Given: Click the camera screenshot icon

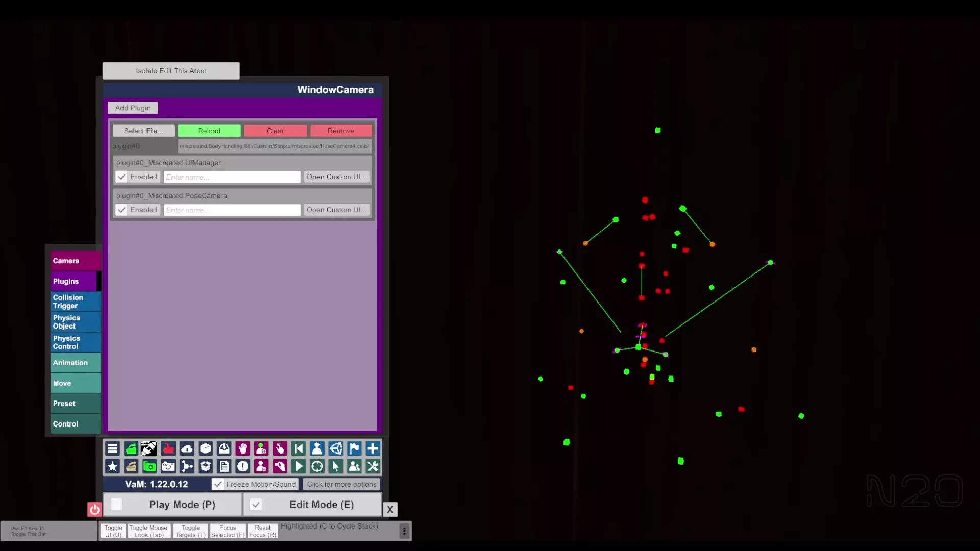Looking at the screenshot, I should 168,466.
